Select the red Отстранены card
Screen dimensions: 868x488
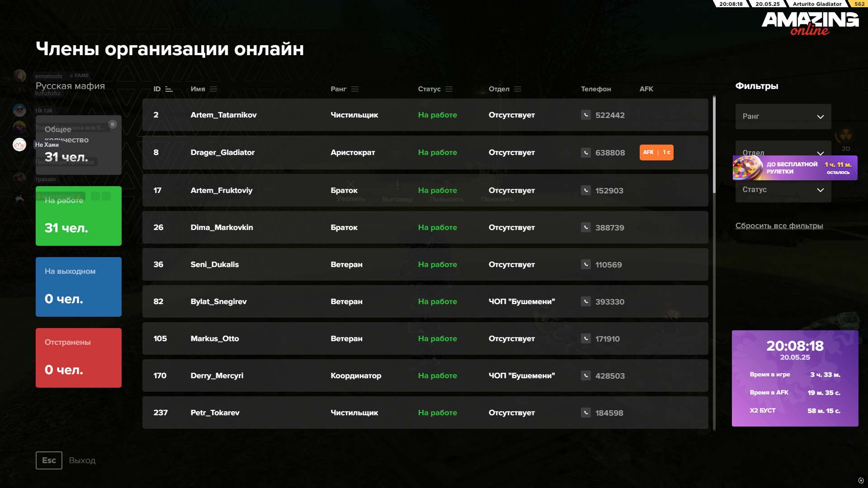click(x=79, y=358)
